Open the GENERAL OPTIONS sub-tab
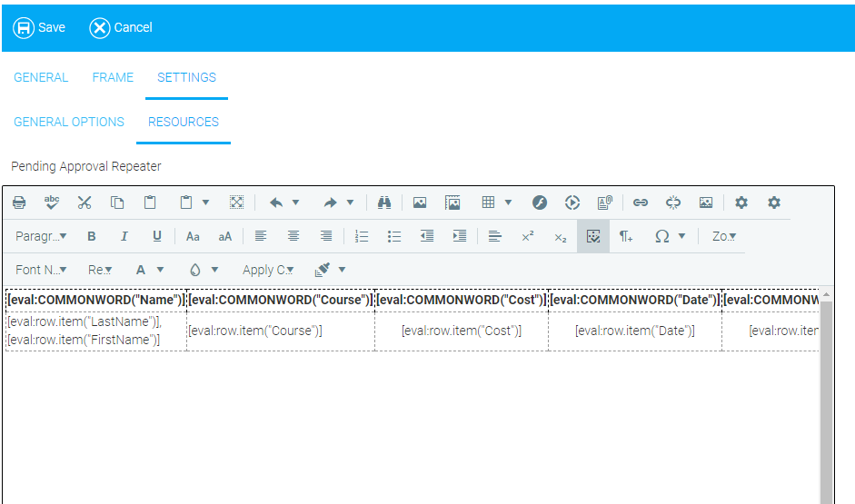This screenshot has width=855, height=504. 69,122
